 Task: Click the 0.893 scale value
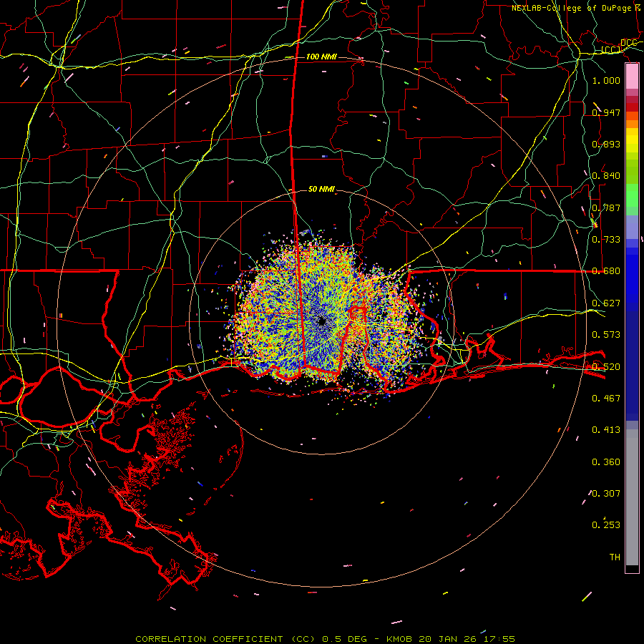[x=606, y=144]
